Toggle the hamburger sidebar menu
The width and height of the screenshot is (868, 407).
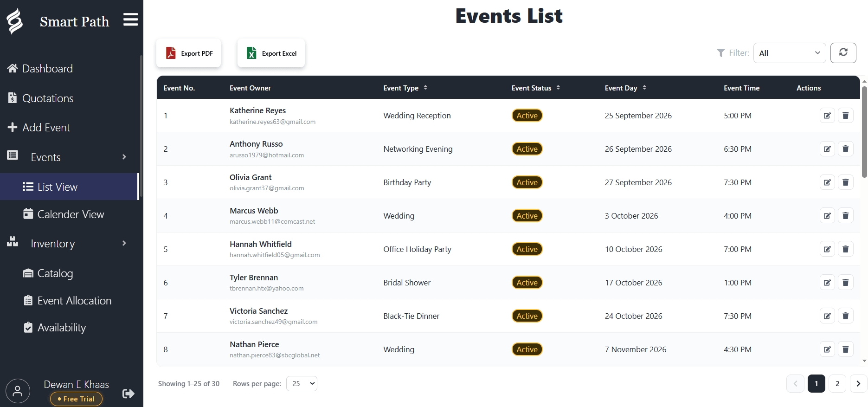coord(130,19)
